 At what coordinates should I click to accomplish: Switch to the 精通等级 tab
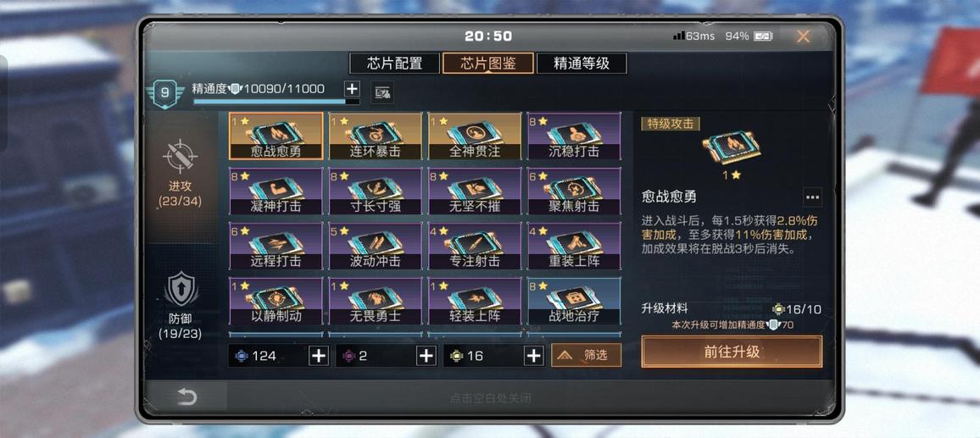(582, 63)
